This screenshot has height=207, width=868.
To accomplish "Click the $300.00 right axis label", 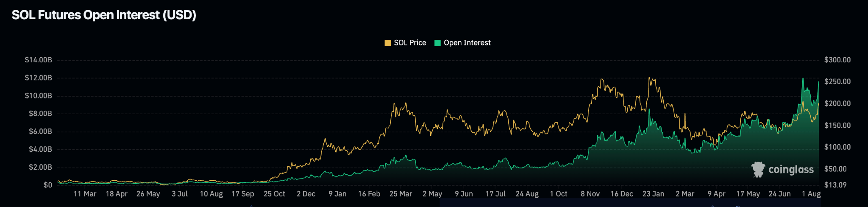I will (837, 60).
